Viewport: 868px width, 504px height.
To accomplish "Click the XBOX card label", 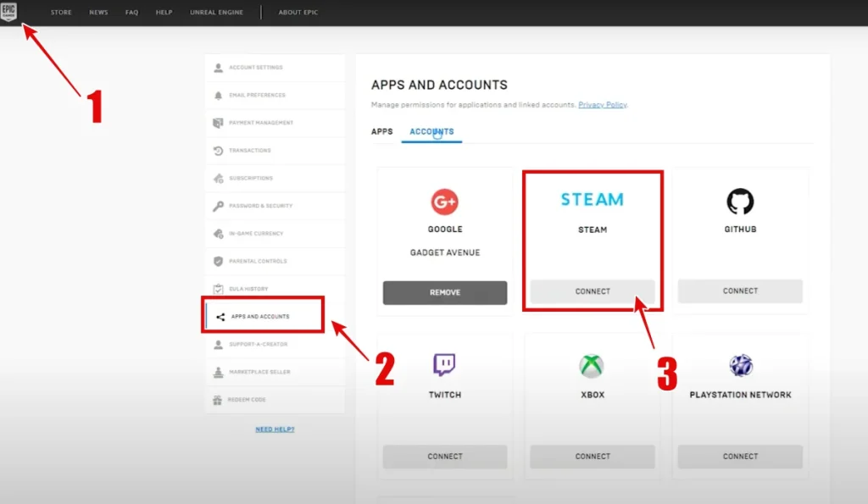I will [593, 395].
